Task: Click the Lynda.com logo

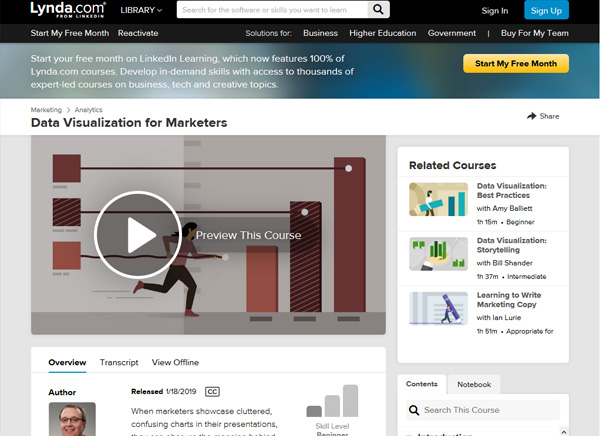Action: pos(68,10)
